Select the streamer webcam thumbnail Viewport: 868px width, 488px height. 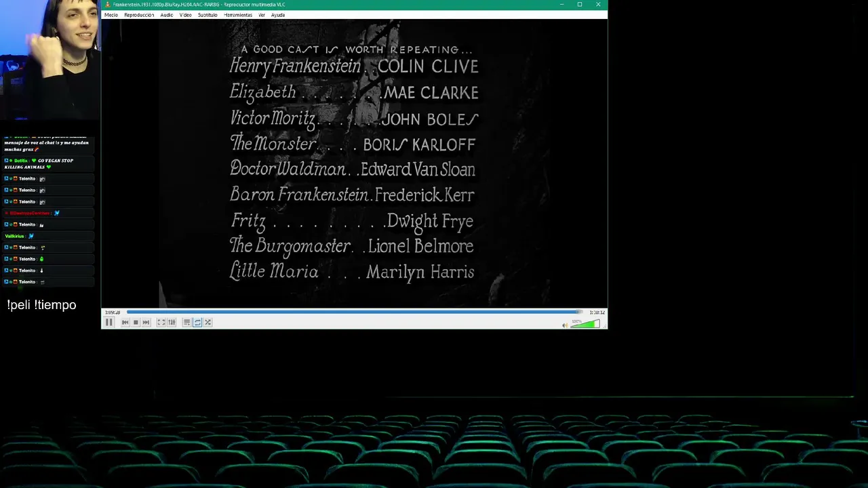pyautogui.click(x=50, y=61)
